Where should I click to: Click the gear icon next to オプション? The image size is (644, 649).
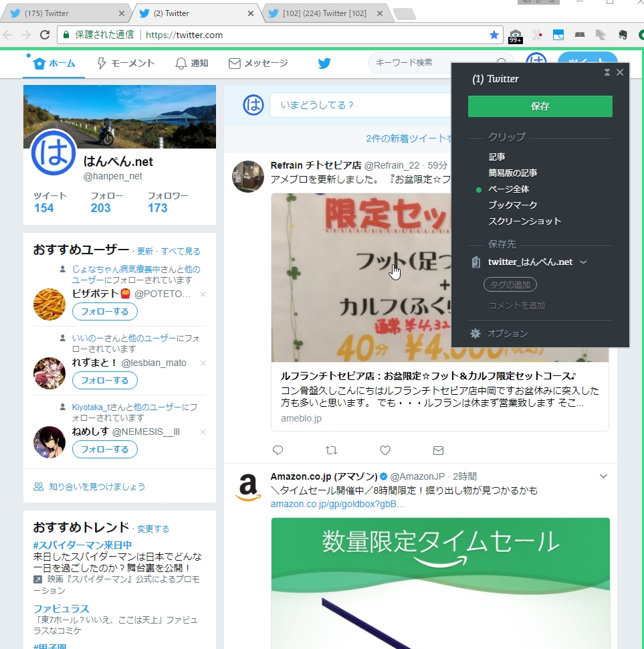click(x=475, y=333)
